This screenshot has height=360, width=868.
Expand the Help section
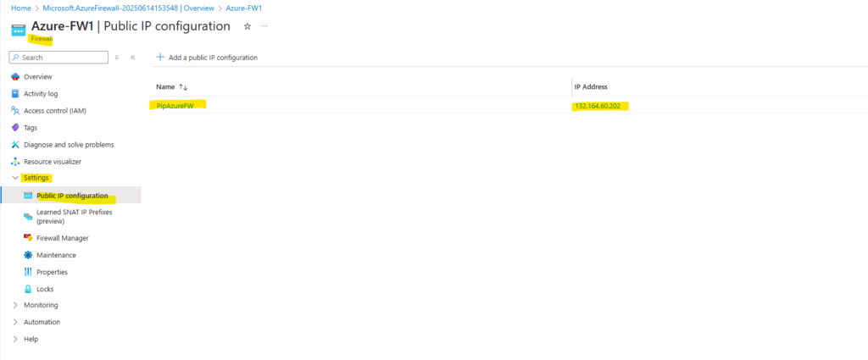tap(15, 339)
